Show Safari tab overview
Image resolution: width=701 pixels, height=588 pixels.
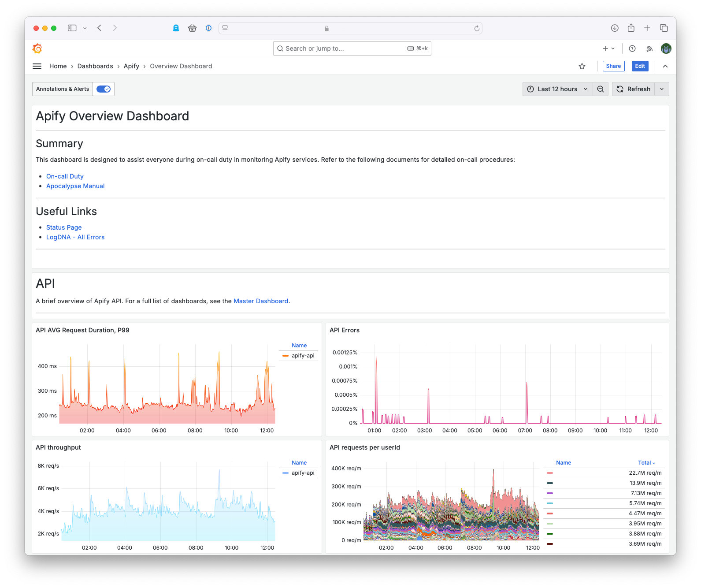click(x=664, y=28)
